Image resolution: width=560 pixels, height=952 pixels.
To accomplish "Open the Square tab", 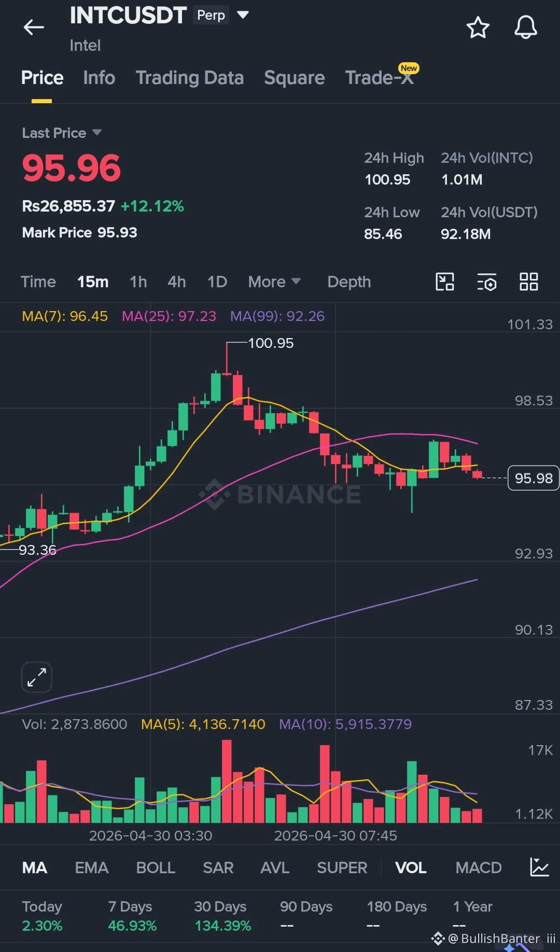I will (x=295, y=78).
